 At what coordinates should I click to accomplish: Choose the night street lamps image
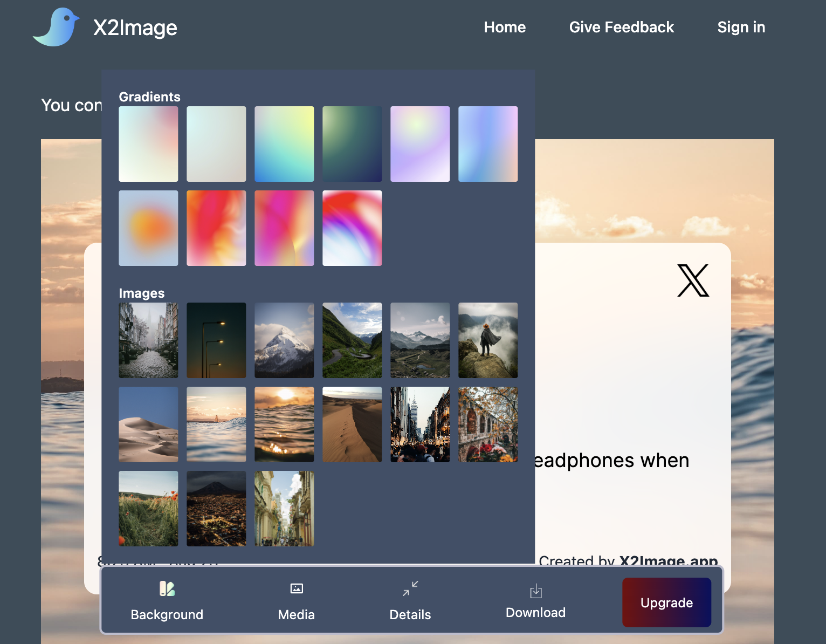point(216,340)
